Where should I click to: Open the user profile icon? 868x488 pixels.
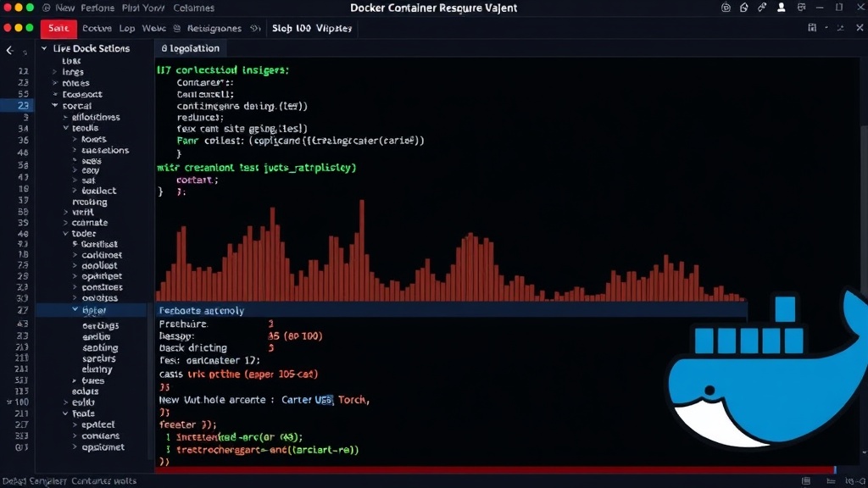pyautogui.click(x=781, y=8)
